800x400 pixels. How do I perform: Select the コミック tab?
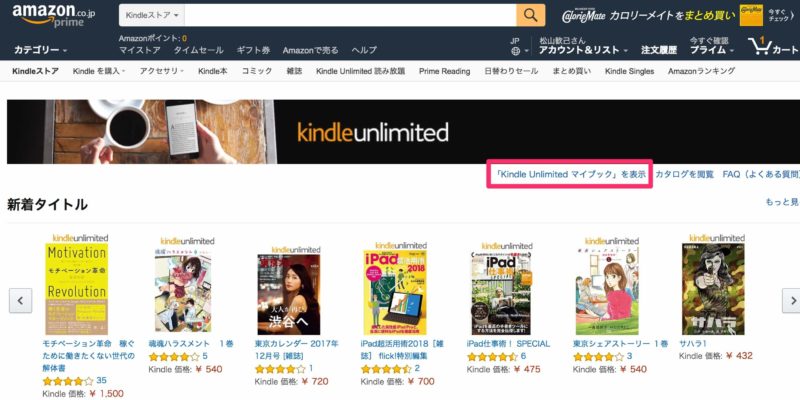click(x=257, y=71)
